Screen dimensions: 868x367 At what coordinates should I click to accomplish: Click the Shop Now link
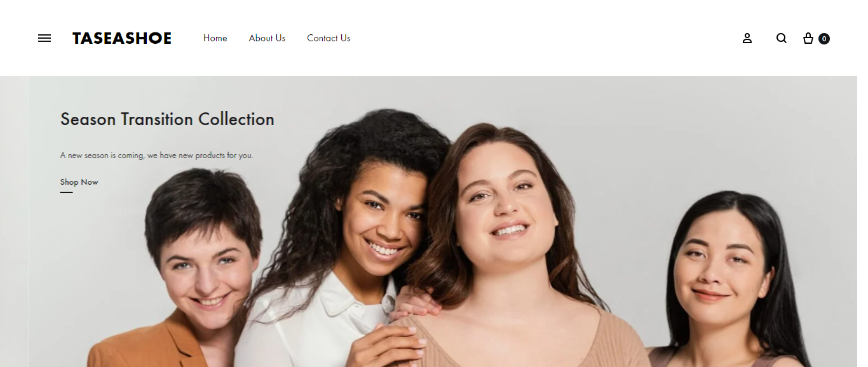coord(79,182)
